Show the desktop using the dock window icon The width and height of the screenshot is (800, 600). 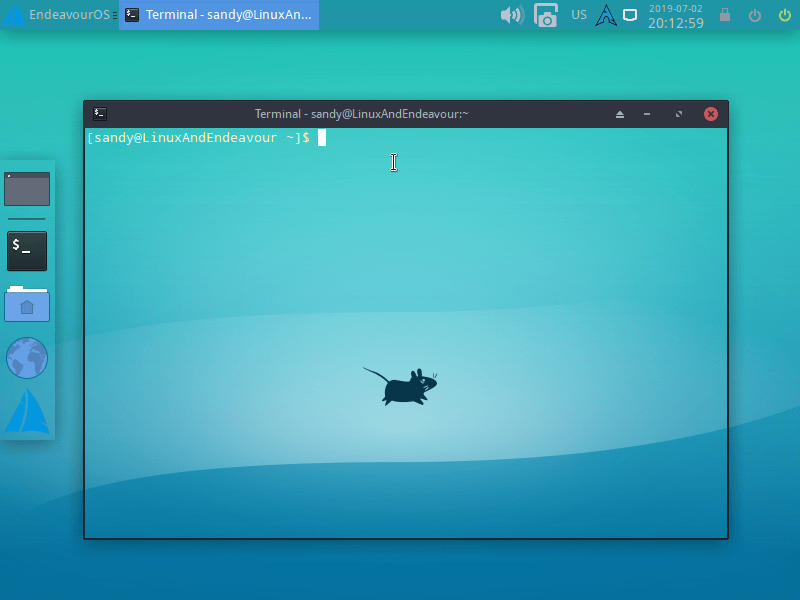(27, 189)
